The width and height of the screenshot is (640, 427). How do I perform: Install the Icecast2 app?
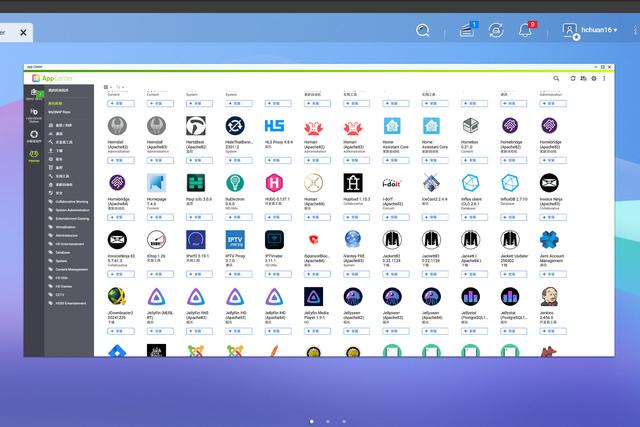(x=435, y=217)
